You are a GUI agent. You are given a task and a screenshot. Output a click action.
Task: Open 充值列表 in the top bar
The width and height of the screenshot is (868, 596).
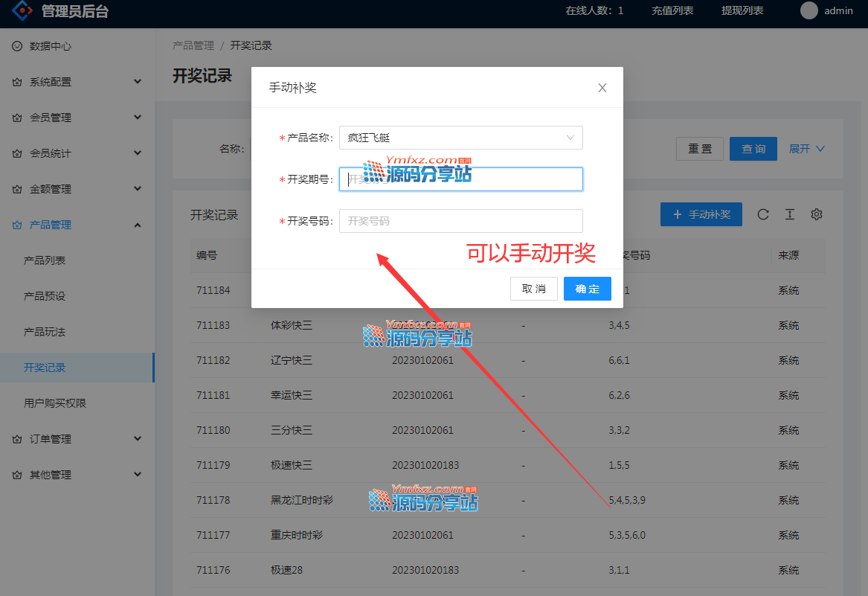pyautogui.click(x=672, y=10)
